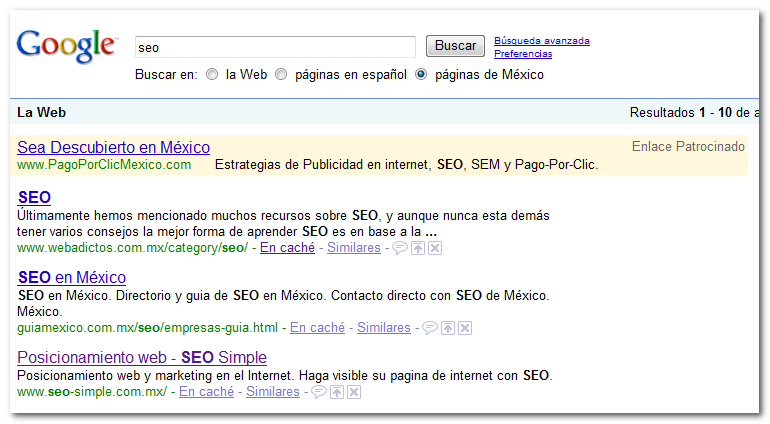Click the 'Resultados 1 - 10' text

(x=681, y=113)
